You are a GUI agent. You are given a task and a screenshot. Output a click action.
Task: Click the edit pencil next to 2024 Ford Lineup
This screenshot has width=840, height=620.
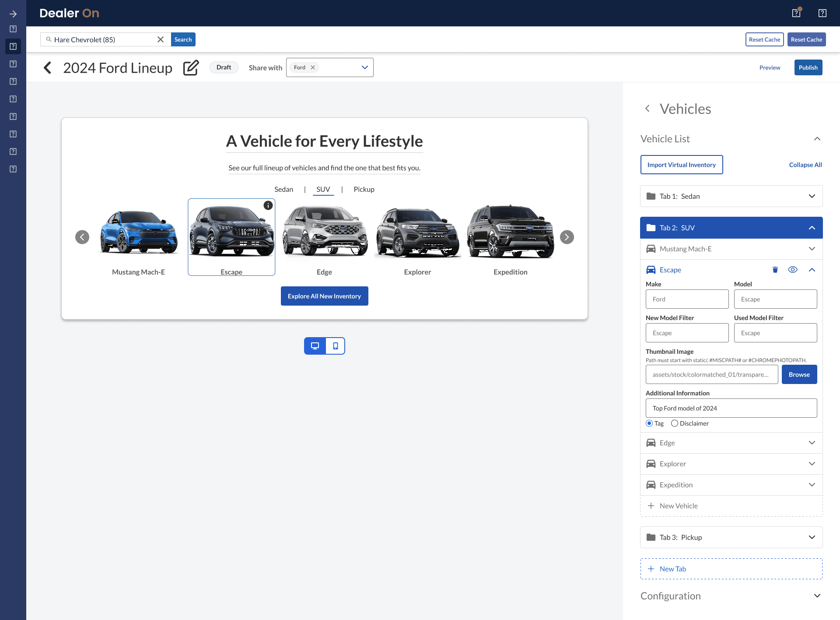point(191,68)
